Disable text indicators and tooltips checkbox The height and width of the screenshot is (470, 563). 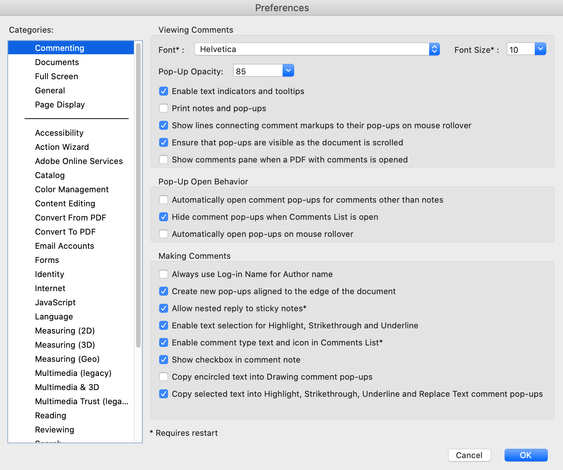(163, 91)
